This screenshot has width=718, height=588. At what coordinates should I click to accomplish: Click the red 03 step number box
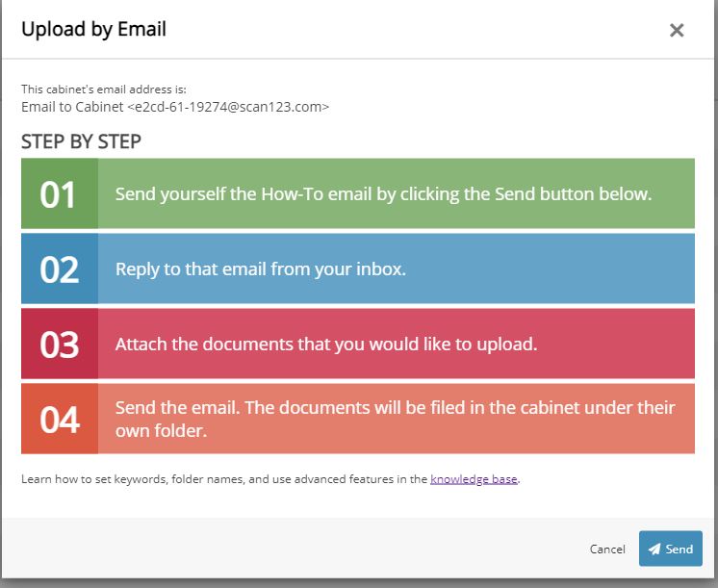coord(59,344)
